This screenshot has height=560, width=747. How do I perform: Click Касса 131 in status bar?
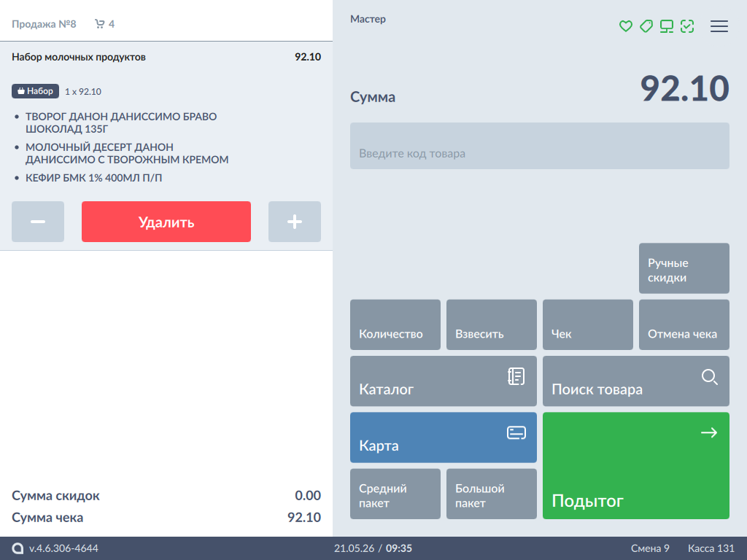[x=711, y=548]
